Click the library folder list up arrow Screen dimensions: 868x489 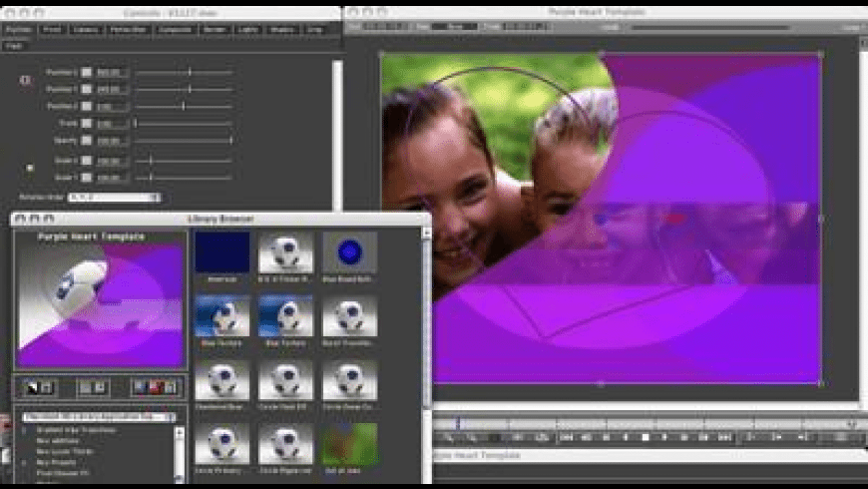click(179, 432)
